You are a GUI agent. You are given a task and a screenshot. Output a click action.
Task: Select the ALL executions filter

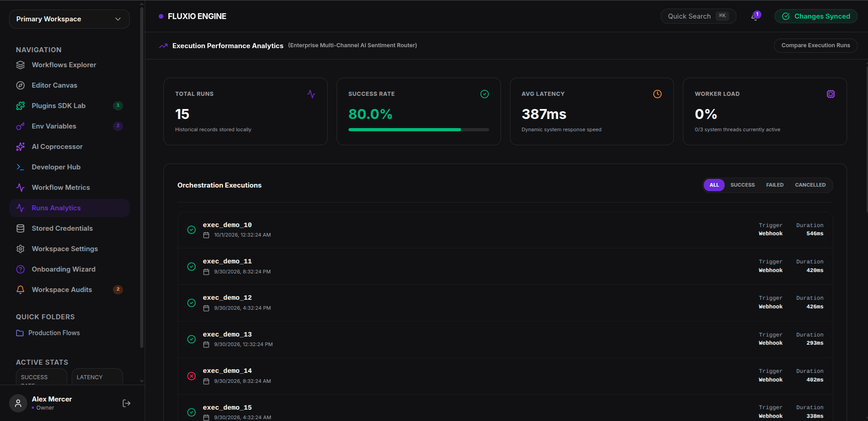coord(714,185)
